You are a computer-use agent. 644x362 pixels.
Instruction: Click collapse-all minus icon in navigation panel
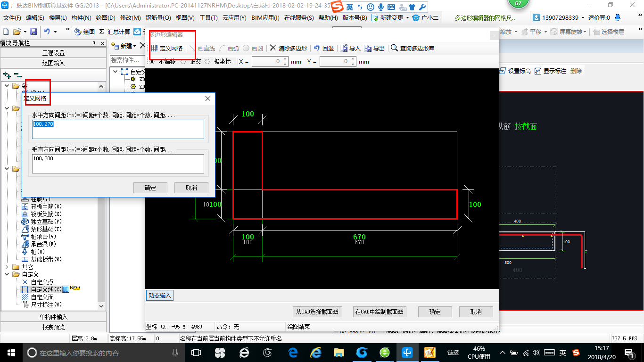[x=17, y=74]
